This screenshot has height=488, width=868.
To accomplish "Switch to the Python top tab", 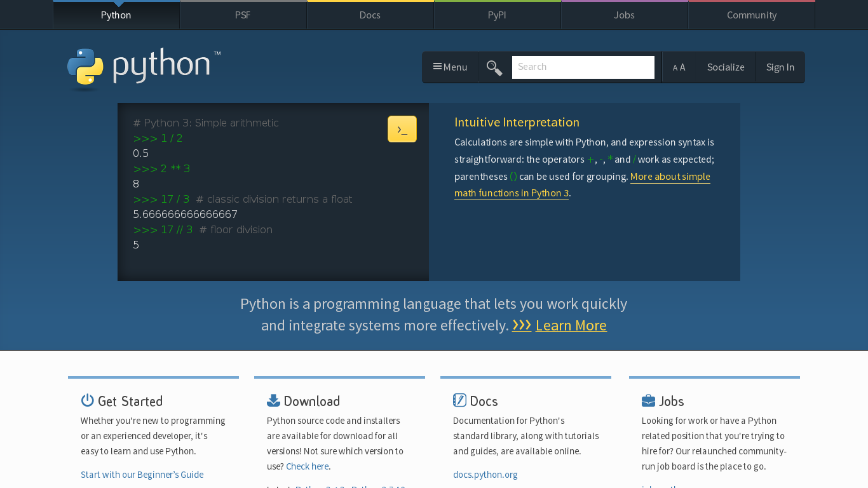I will click(x=116, y=15).
